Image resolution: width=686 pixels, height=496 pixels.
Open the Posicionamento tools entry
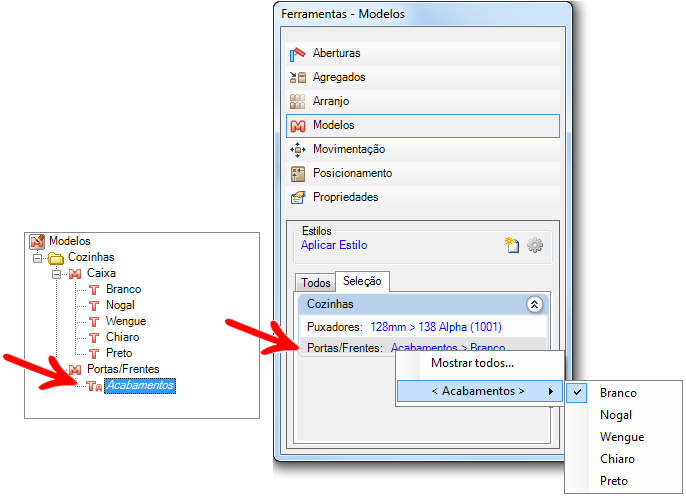423,174
